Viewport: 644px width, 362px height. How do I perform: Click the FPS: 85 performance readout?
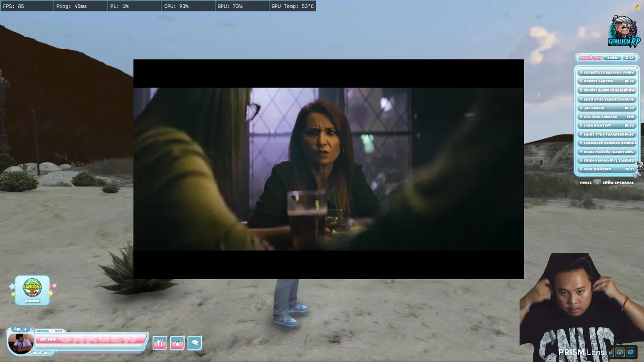tap(27, 6)
